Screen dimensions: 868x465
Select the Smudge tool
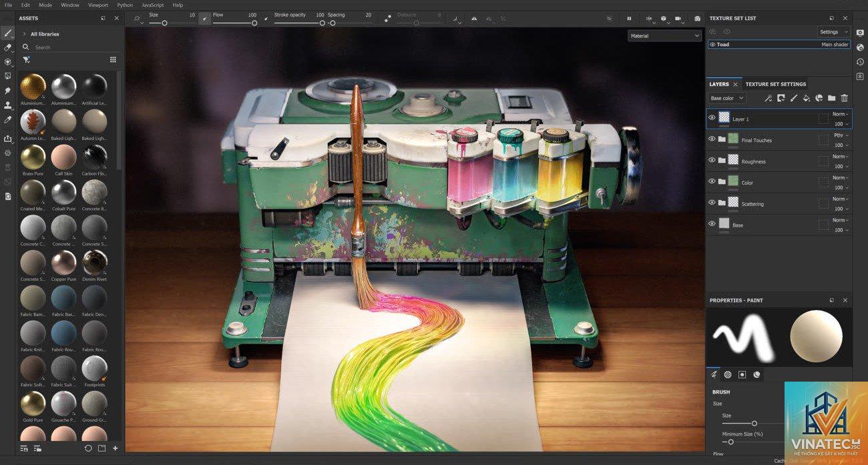8,91
